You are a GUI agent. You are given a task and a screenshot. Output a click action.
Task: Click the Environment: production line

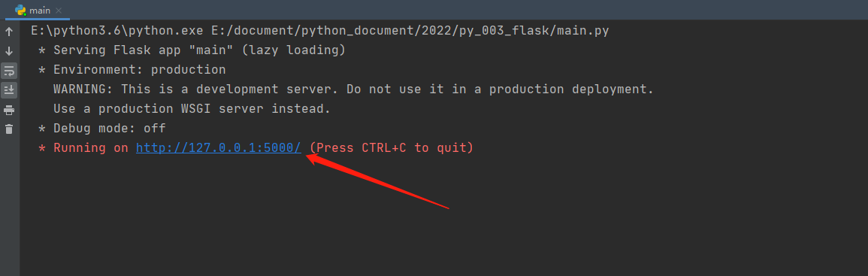tap(132, 70)
